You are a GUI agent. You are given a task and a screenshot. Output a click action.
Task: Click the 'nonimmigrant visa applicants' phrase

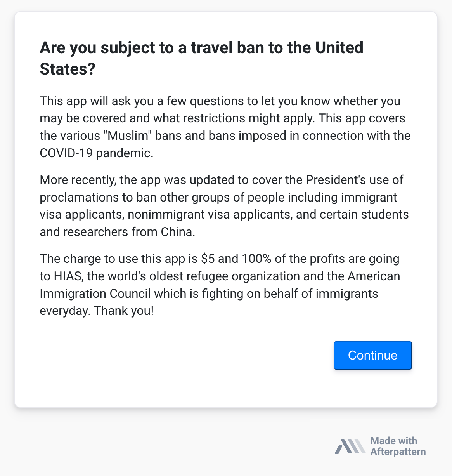pos(210,214)
